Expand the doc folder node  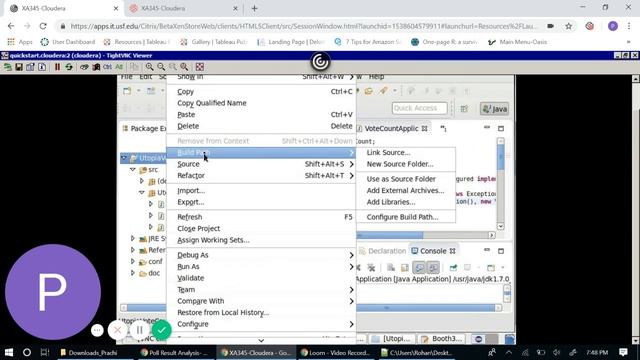[133, 273]
